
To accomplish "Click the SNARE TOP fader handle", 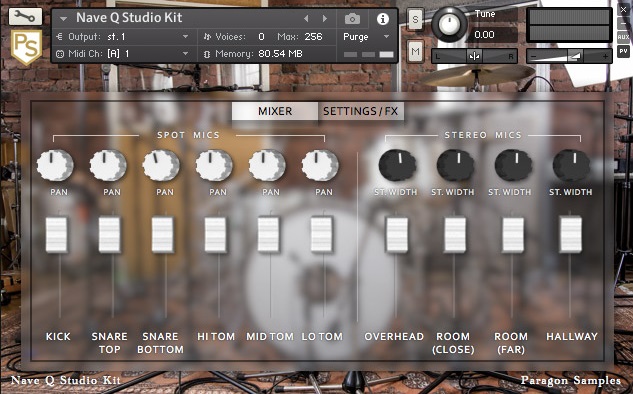I will (x=109, y=235).
